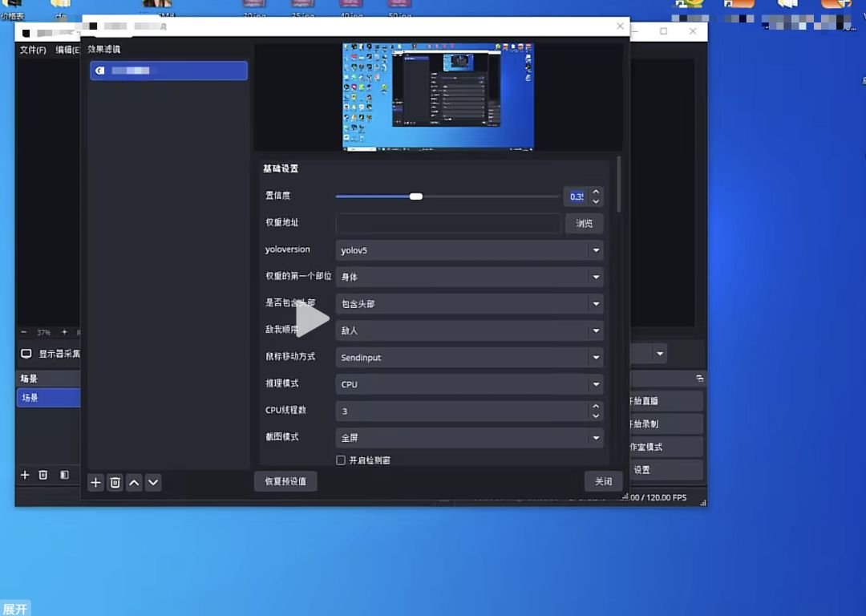This screenshot has height=616, width=866.
Task: Maximize the main OBS window
Action: tap(663, 31)
